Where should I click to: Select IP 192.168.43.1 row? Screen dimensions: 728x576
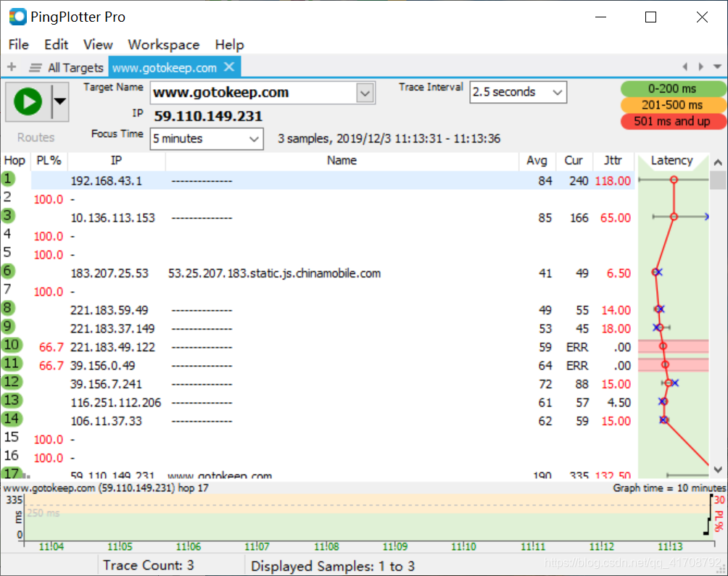tap(333, 180)
